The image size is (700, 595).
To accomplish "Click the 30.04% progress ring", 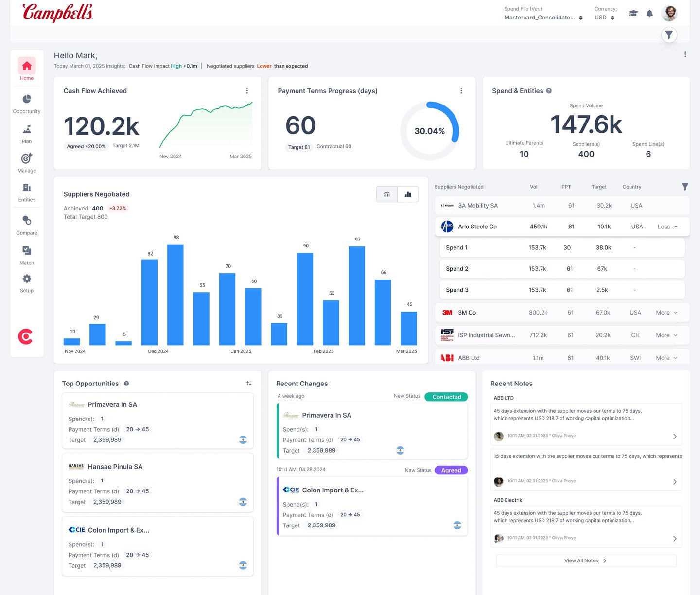I will (x=430, y=131).
